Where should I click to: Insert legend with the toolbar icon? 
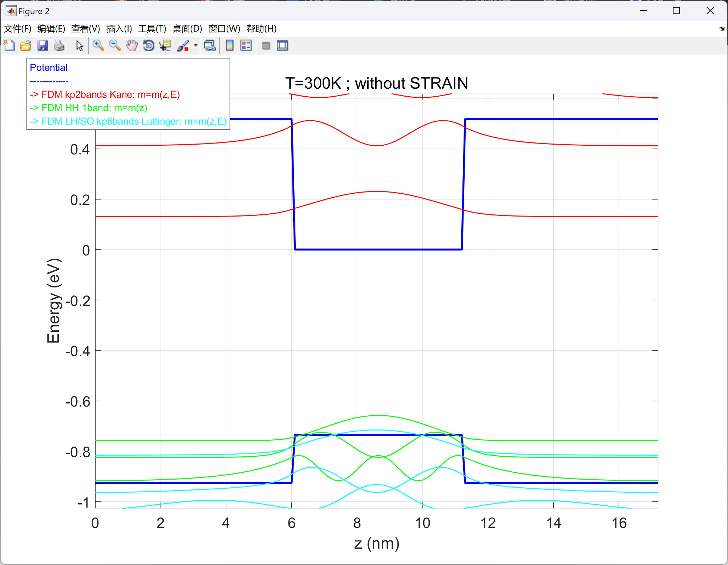[246, 46]
